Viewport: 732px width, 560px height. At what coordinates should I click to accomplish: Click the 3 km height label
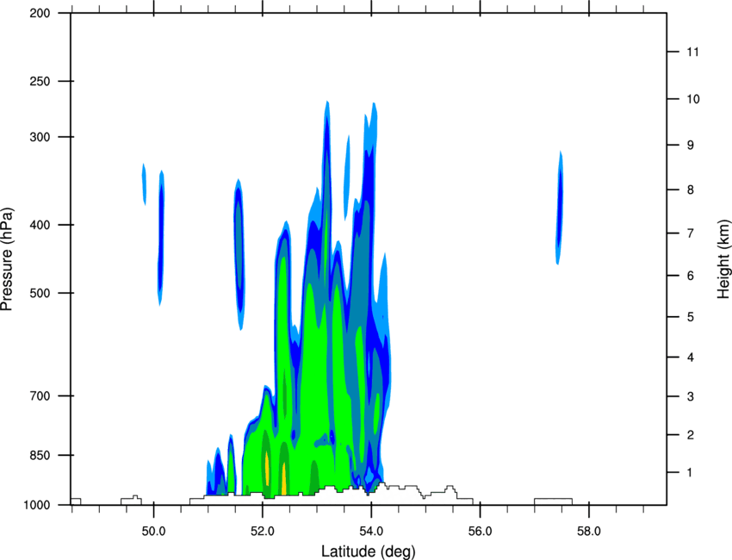690,396
